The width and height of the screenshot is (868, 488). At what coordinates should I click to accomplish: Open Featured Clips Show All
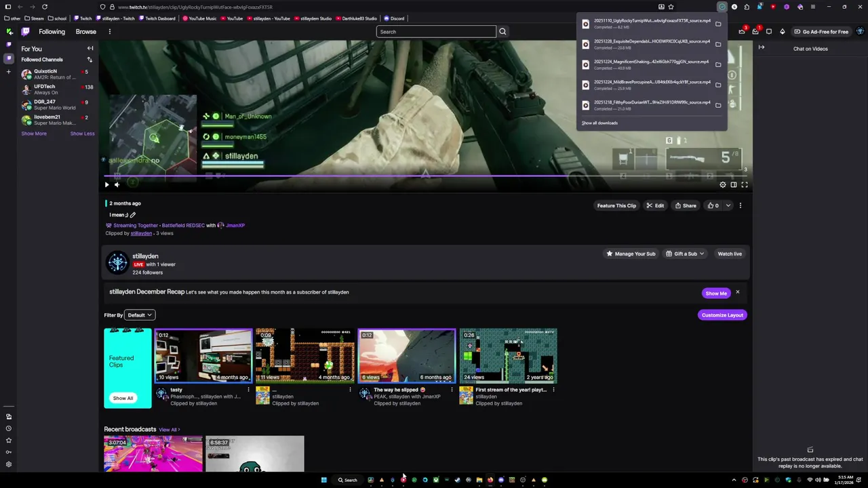[123, 398]
